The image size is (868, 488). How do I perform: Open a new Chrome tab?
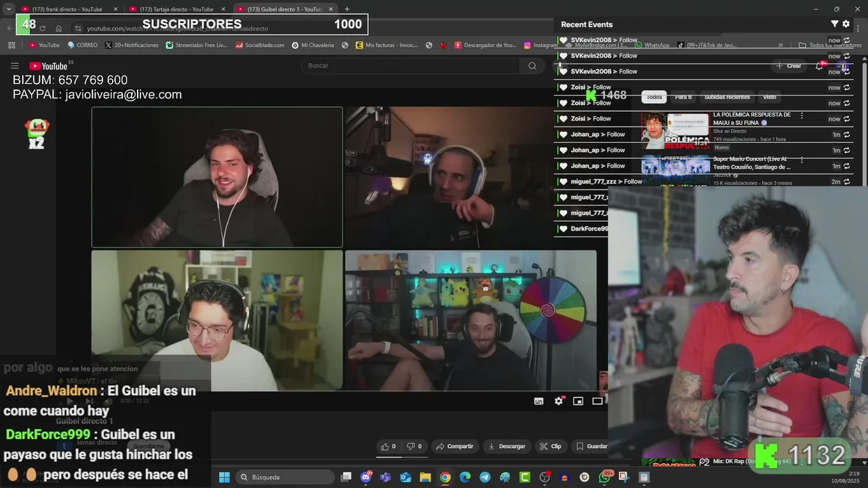(347, 9)
